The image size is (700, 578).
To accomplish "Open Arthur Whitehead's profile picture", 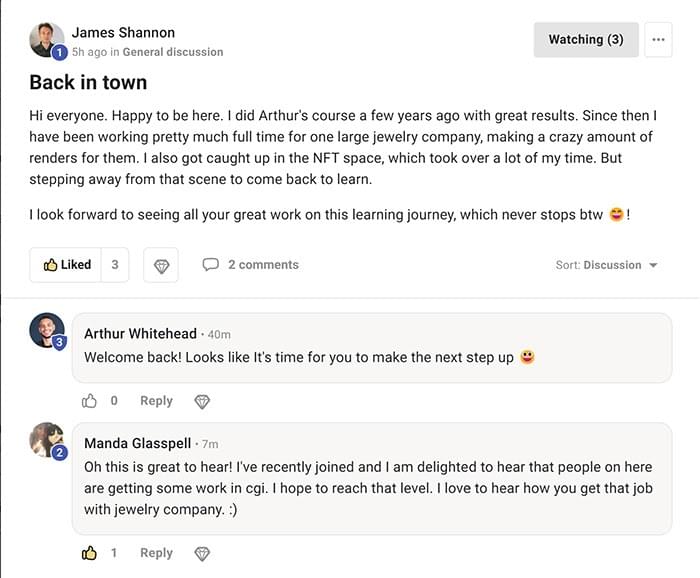I will 47,330.
